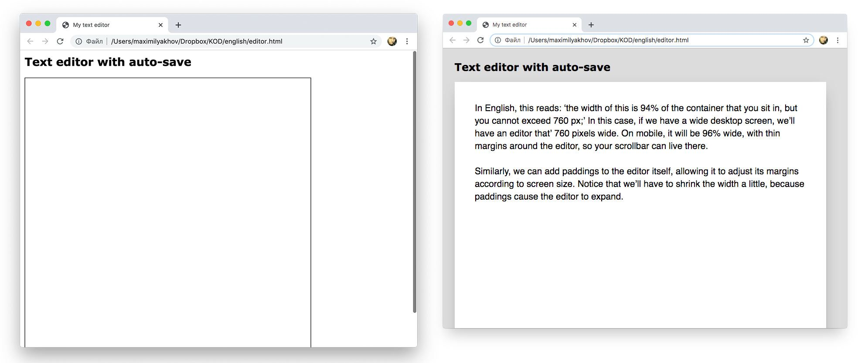Click green maximize button of left window
Image resolution: width=868 pixels, height=363 pixels.
click(48, 24)
